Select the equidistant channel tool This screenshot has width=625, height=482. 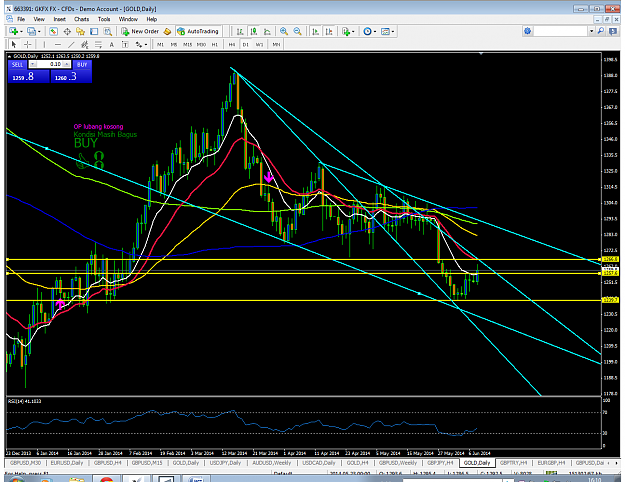tap(85, 44)
